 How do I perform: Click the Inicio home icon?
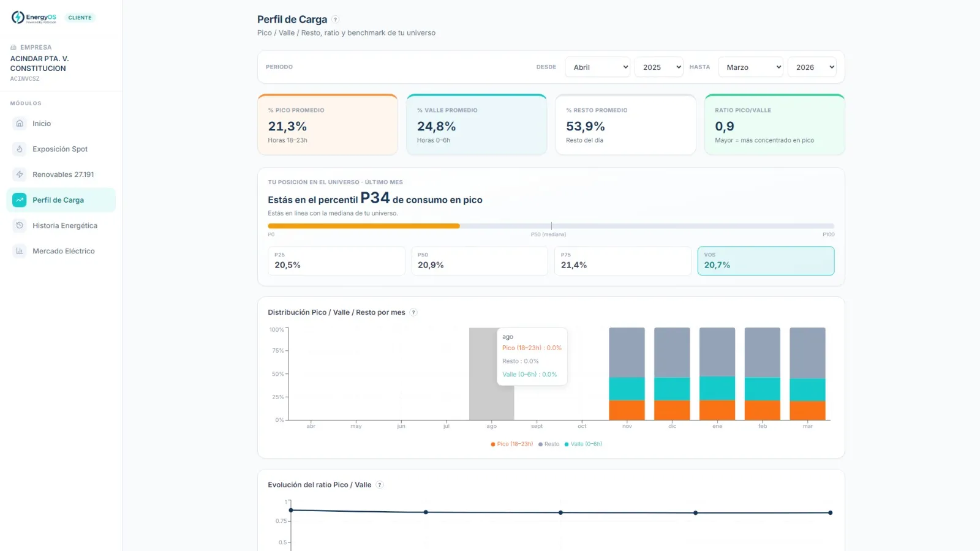tap(20, 124)
